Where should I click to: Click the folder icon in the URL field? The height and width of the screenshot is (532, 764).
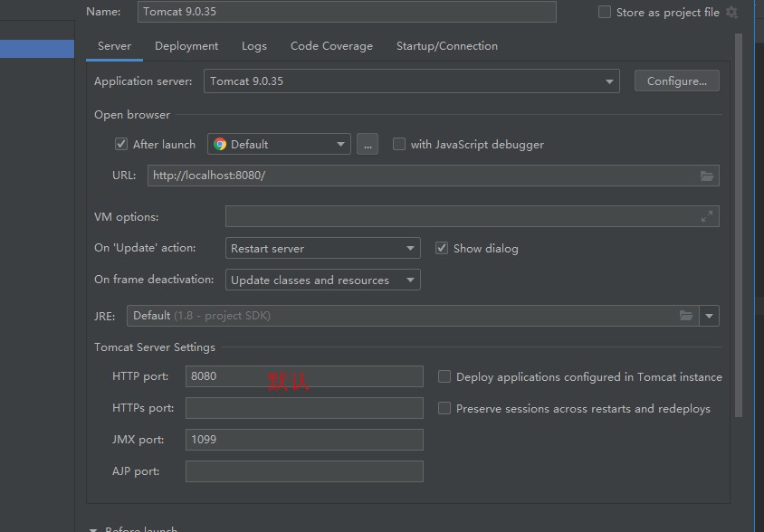tap(706, 176)
